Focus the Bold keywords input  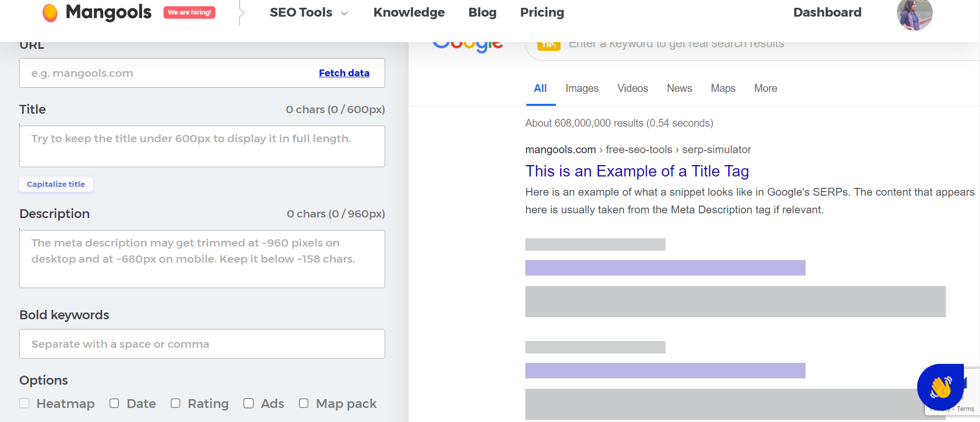point(202,344)
